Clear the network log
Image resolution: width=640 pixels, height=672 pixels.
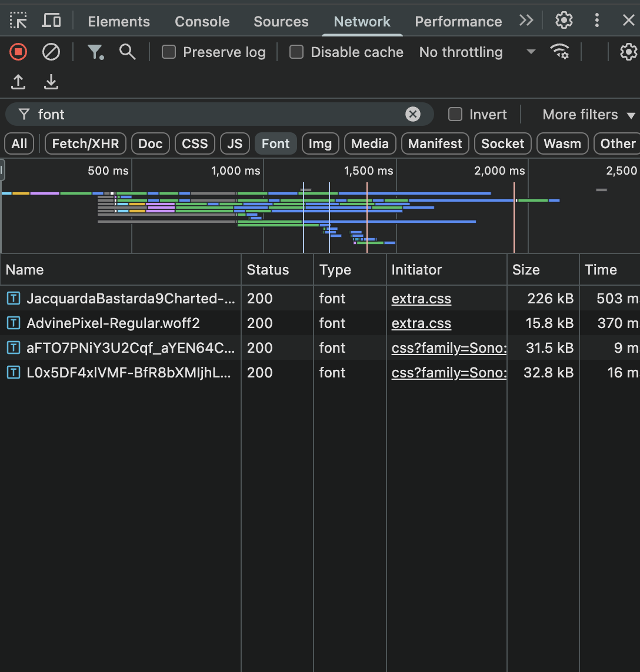tap(51, 52)
